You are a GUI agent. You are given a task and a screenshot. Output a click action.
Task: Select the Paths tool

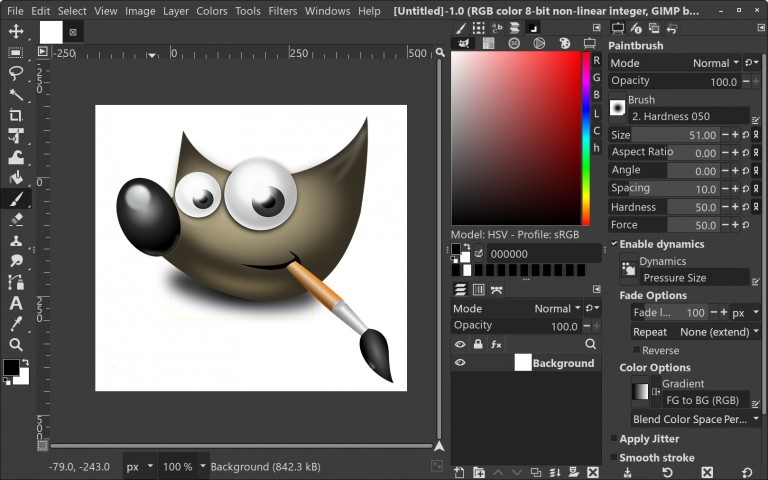[x=16, y=283]
